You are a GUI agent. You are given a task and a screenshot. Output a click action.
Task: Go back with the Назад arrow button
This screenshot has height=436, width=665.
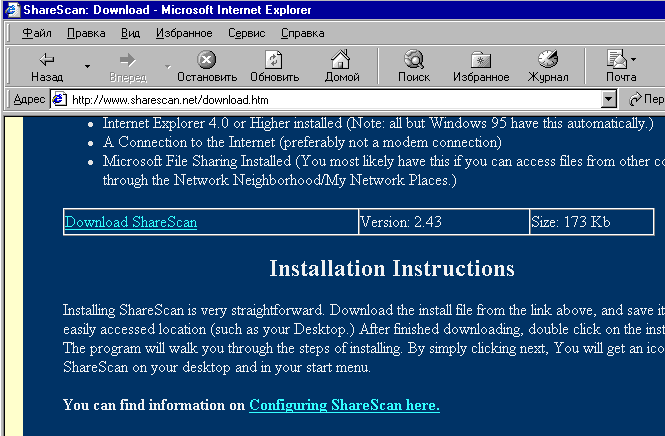coord(47,66)
